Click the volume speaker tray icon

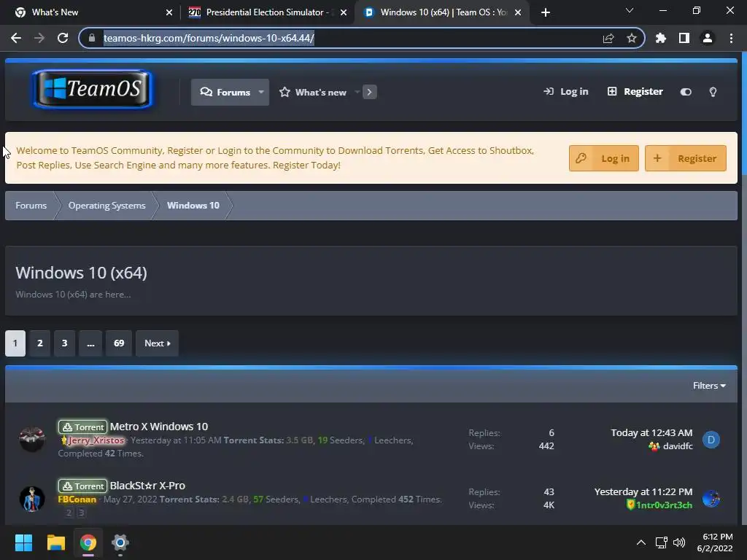click(679, 542)
